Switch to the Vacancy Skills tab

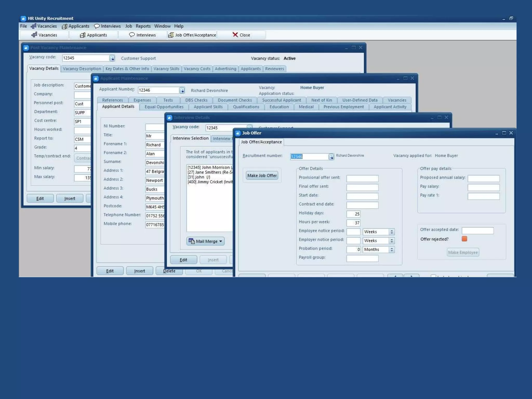(166, 69)
